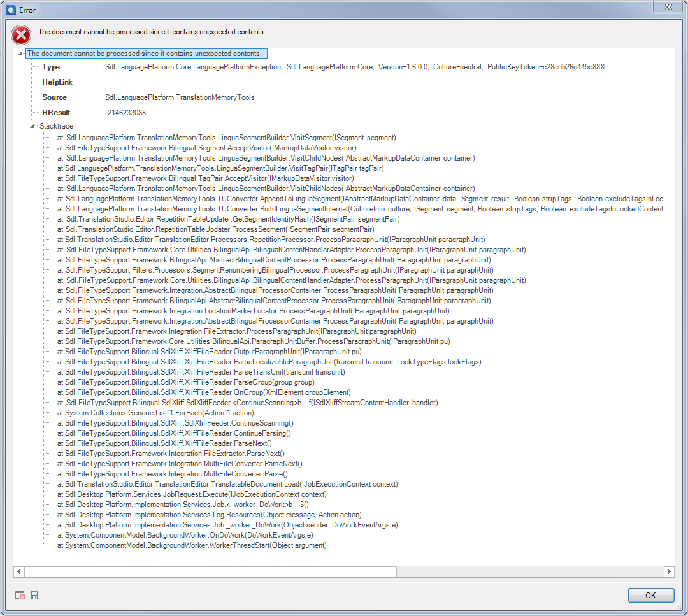The height and width of the screenshot is (616, 688).
Task: Select the highlighted root error message node
Action: click(x=144, y=54)
